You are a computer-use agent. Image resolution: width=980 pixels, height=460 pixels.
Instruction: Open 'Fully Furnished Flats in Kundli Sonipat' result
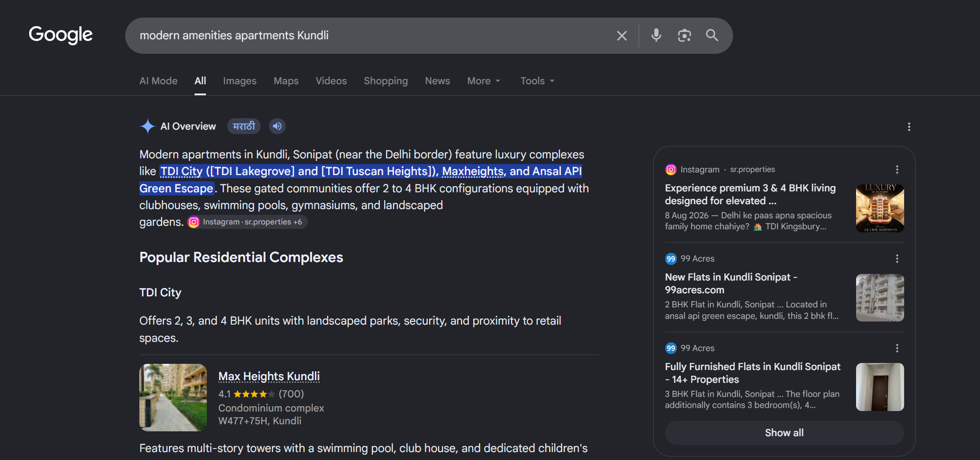(753, 373)
